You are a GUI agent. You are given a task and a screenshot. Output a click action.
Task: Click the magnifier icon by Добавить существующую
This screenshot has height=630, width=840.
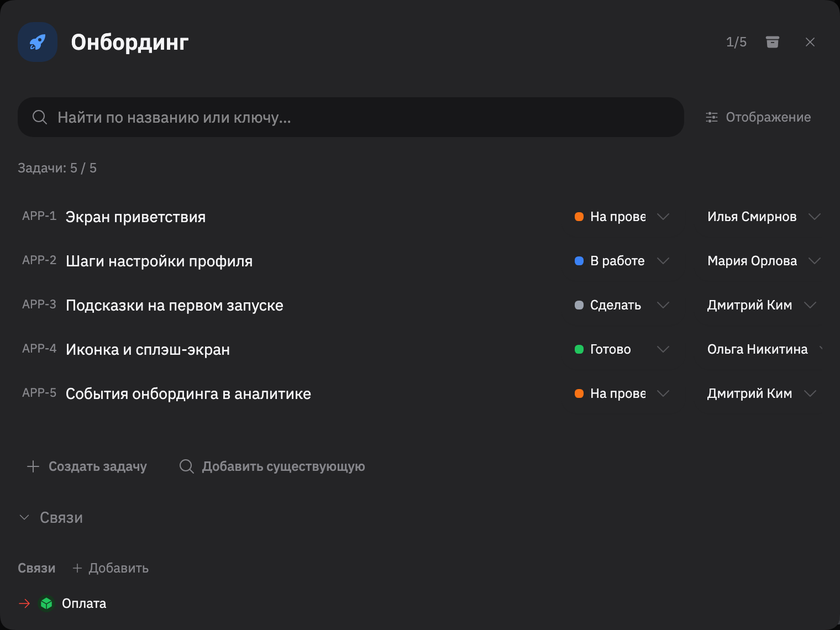click(187, 466)
